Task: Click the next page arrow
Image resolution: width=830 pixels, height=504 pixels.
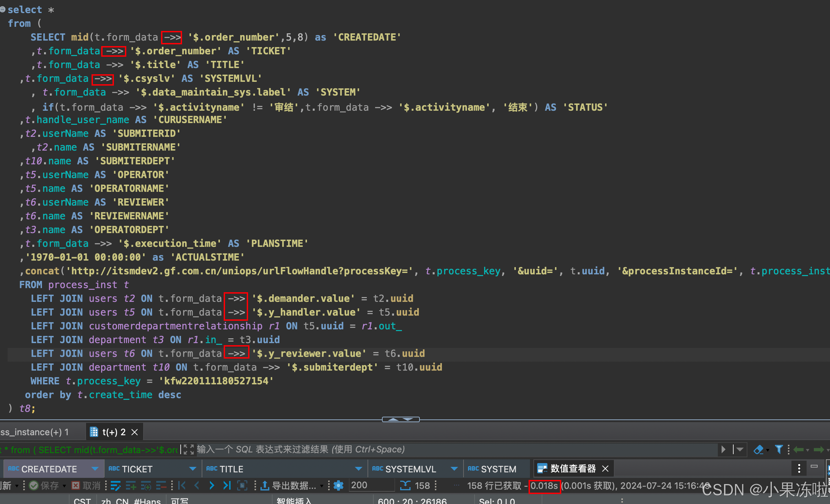Action: point(212,485)
